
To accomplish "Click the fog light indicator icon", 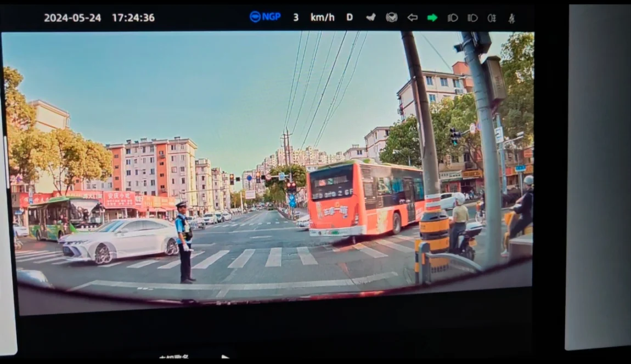I will point(492,18).
